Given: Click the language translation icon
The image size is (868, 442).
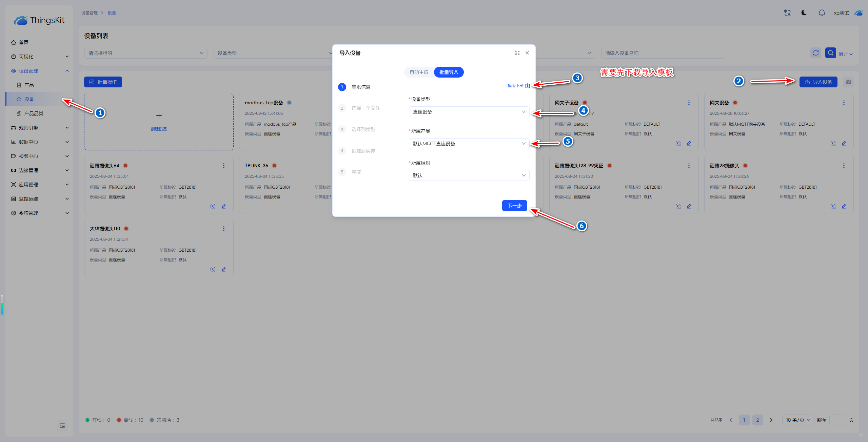Looking at the screenshot, I should coord(787,13).
